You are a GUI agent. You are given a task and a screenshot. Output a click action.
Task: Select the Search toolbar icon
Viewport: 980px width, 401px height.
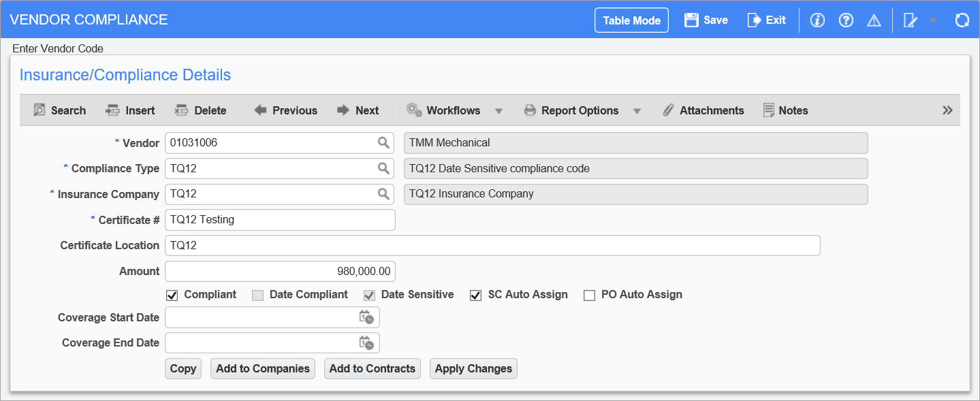[x=59, y=110]
